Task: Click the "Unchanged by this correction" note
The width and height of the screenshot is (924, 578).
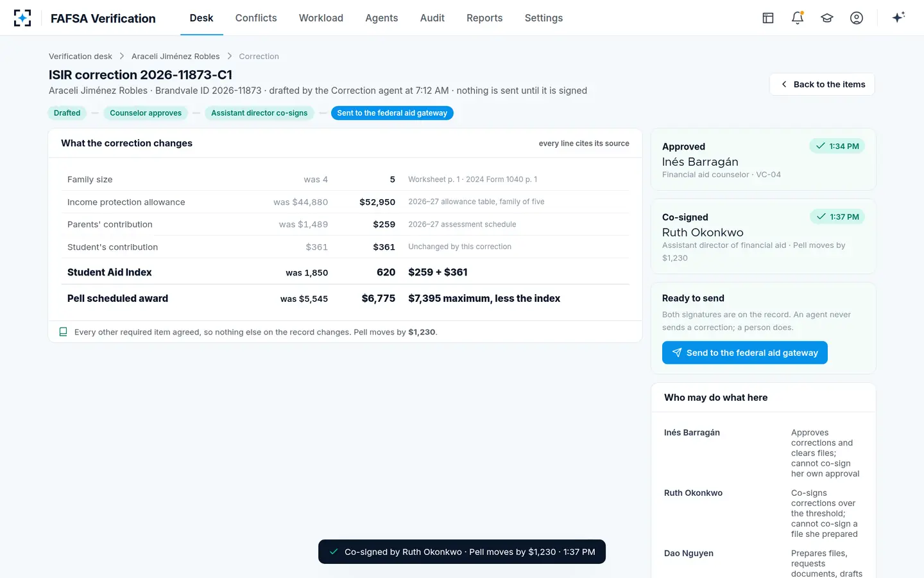Action: click(460, 247)
